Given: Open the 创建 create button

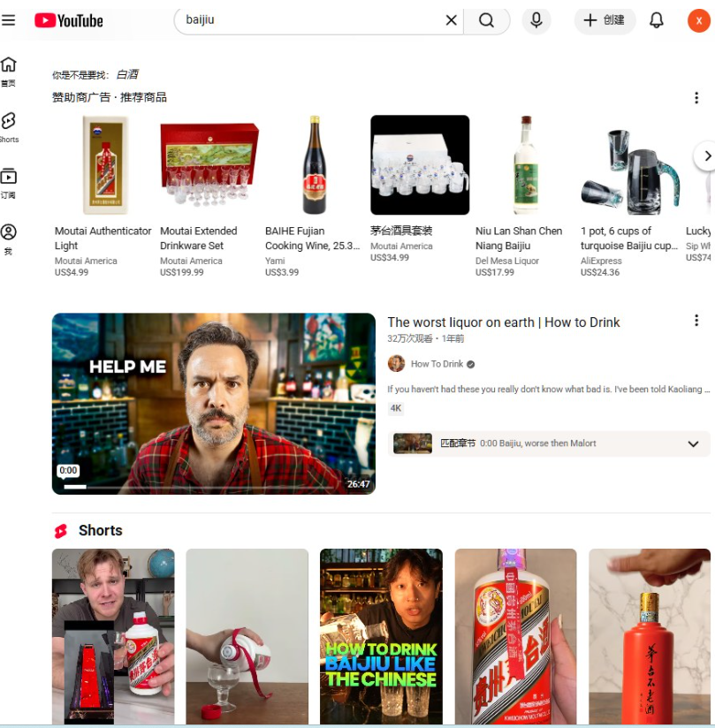Looking at the screenshot, I should coord(605,20).
